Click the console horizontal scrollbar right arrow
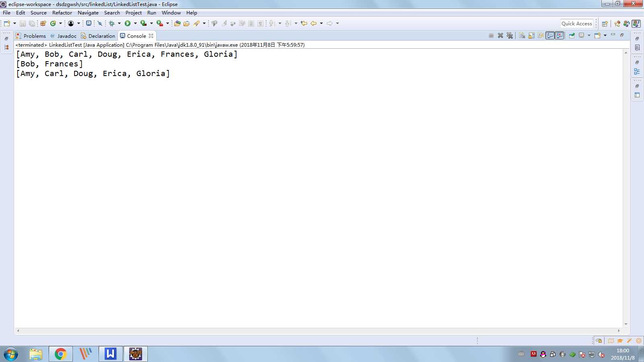 pyautogui.click(x=619, y=331)
